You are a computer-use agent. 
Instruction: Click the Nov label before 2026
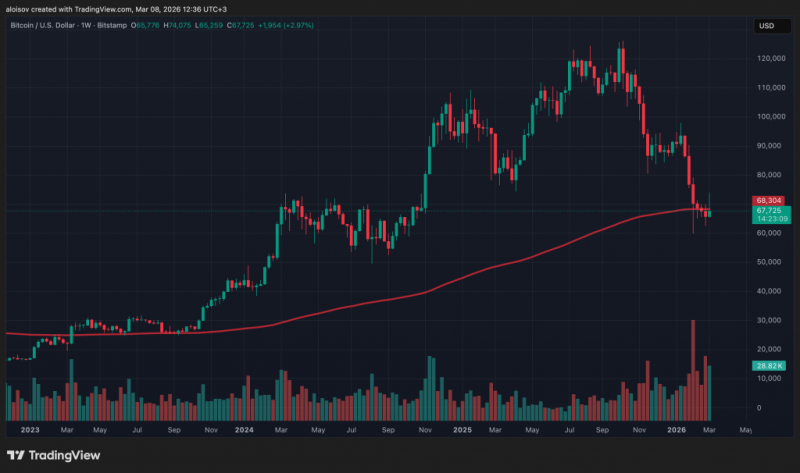tap(639, 430)
